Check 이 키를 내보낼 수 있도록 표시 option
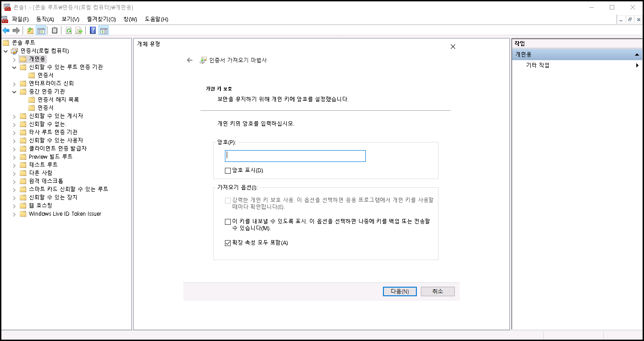 click(228, 222)
